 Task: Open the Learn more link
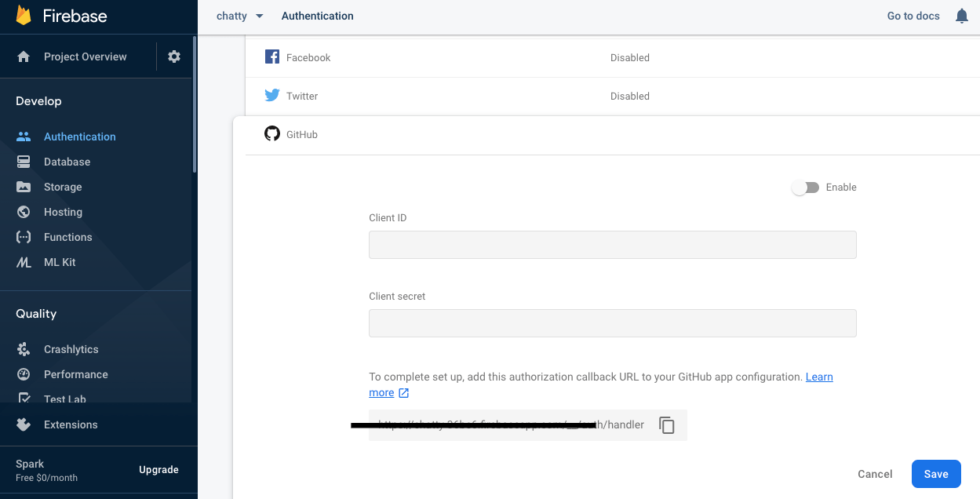(819, 377)
